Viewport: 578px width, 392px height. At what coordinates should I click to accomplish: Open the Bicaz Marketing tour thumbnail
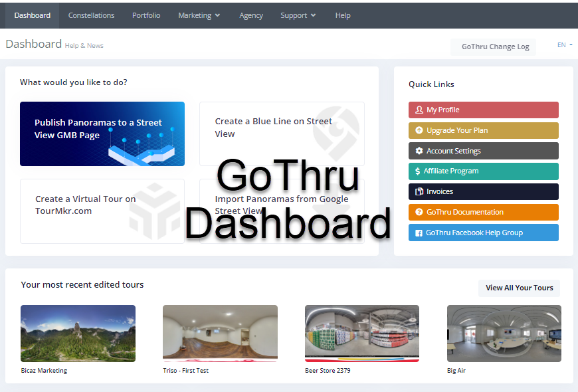pos(78,334)
